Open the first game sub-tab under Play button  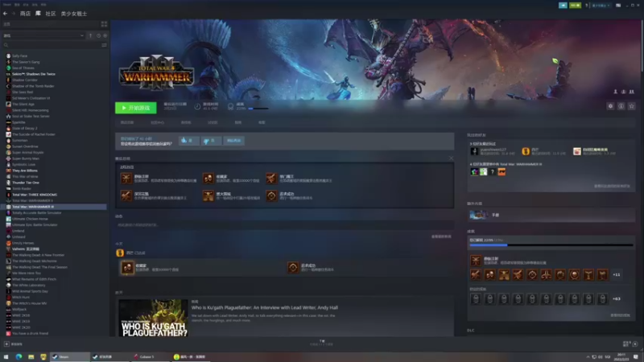[x=127, y=122]
